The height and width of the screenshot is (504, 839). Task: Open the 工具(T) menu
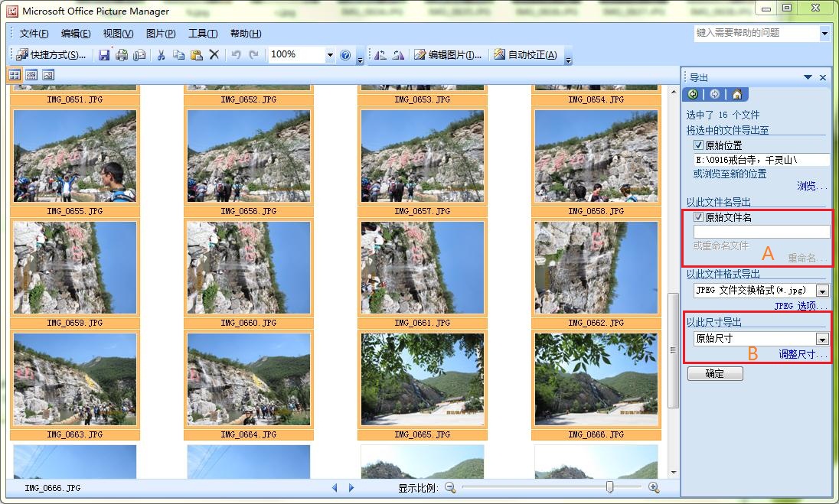[203, 34]
